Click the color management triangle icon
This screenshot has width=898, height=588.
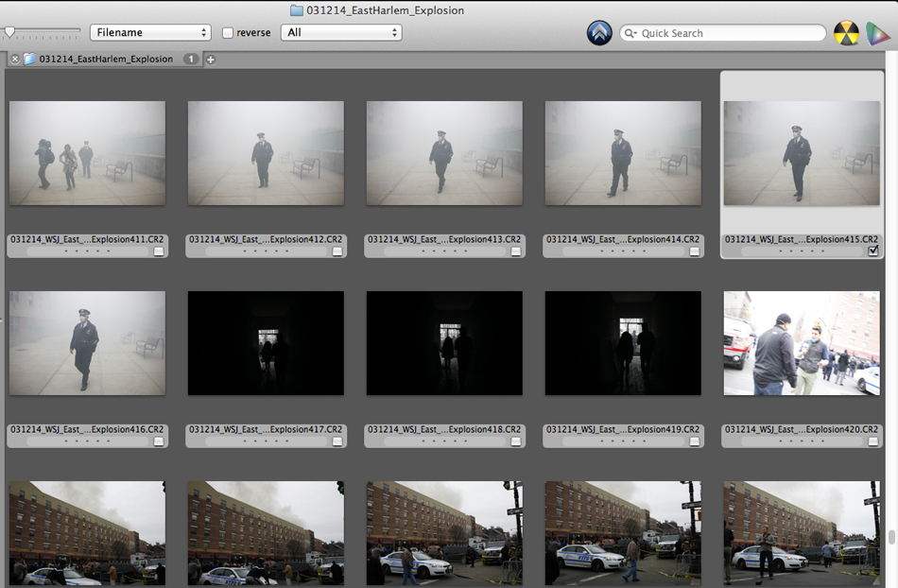(878, 33)
